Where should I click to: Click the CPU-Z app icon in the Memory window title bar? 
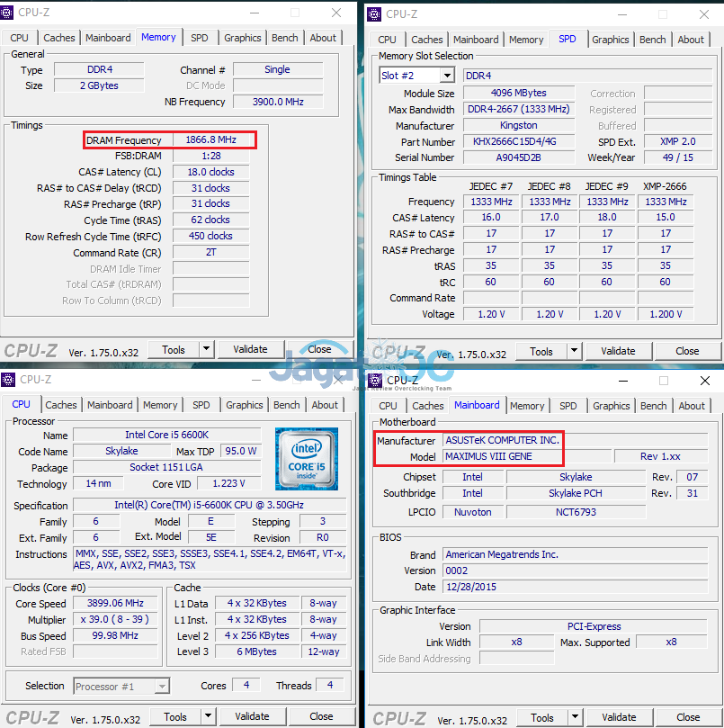coord(6,13)
